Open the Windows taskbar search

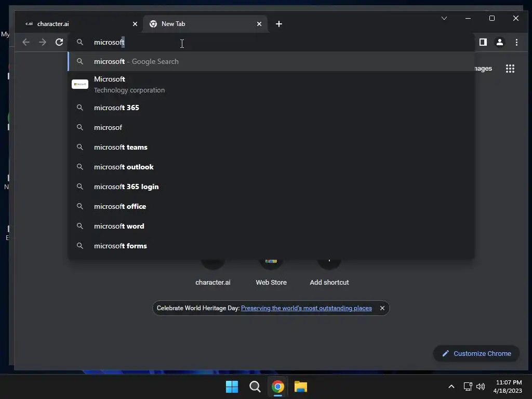click(255, 387)
